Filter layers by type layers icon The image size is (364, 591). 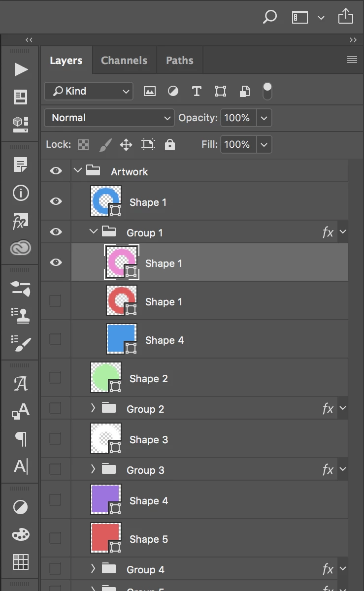(x=197, y=91)
